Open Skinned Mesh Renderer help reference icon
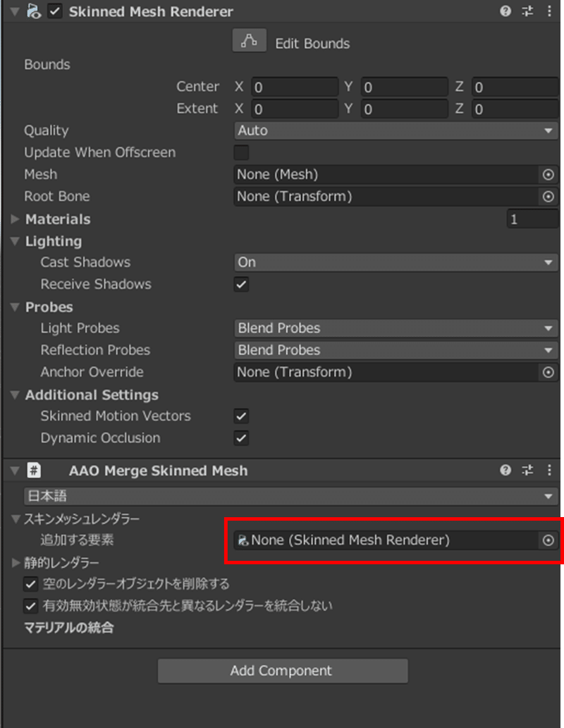Image resolution: width=564 pixels, height=728 pixels. pos(505,11)
